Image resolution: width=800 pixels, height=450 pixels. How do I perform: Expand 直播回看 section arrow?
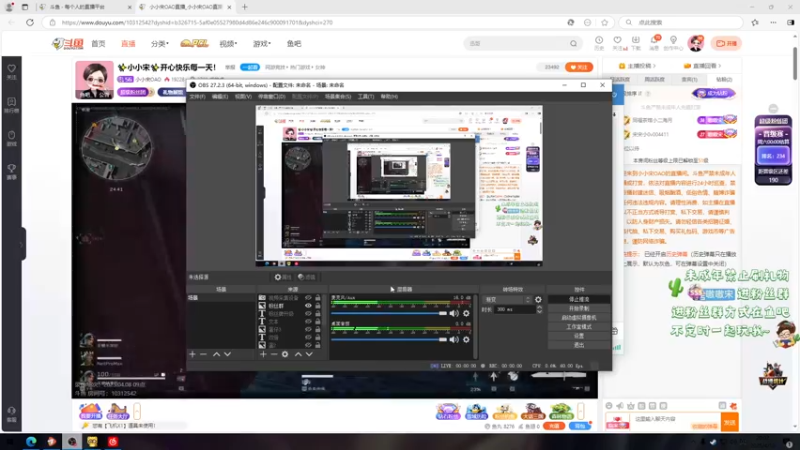719,66
